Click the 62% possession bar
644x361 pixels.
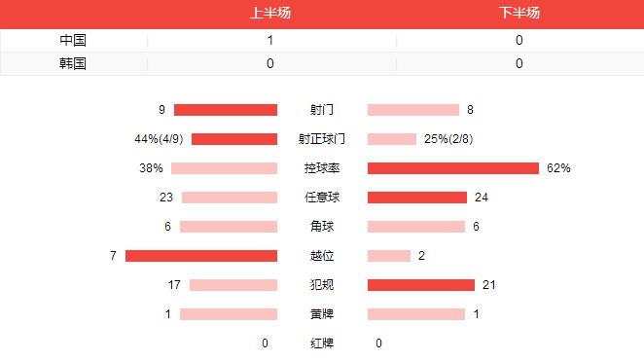coord(453,168)
